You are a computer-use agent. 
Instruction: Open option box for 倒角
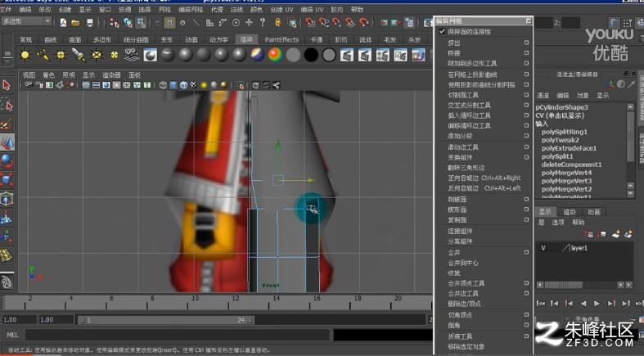tap(526, 325)
